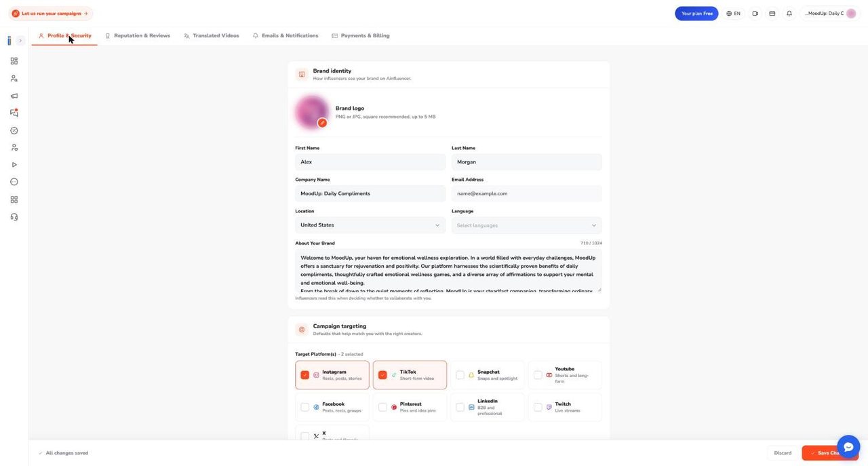Switch to the Emails & Notifications tab
Viewport: 868px width, 466px height.
click(x=285, y=36)
